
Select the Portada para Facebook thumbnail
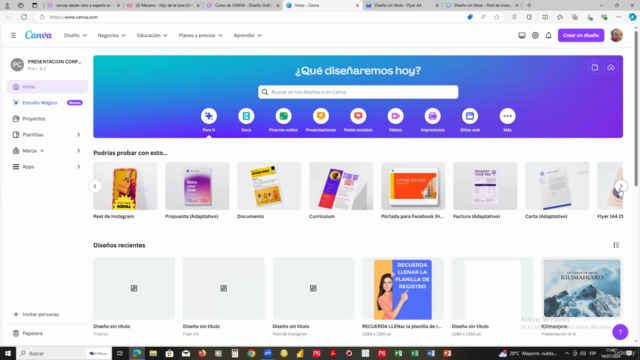click(x=413, y=186)
